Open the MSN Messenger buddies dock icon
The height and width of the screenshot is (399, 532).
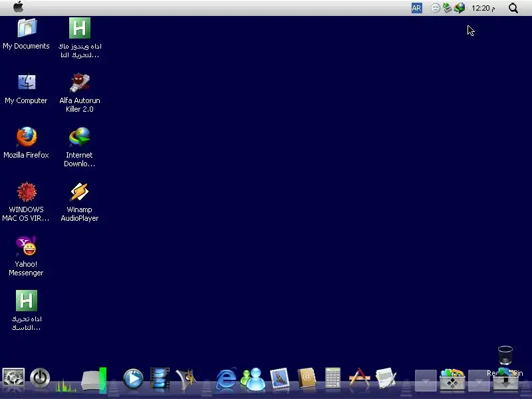[x=253, y=378]
